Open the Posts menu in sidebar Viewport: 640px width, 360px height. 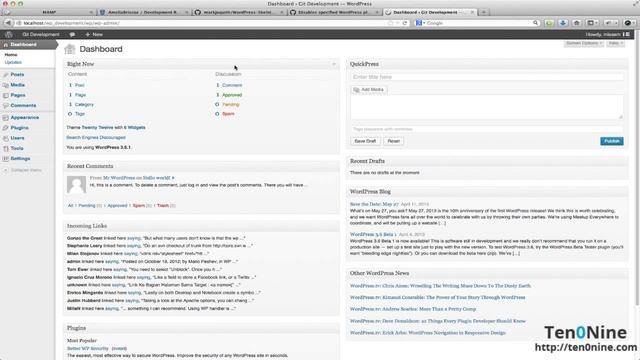coord(17,75)
